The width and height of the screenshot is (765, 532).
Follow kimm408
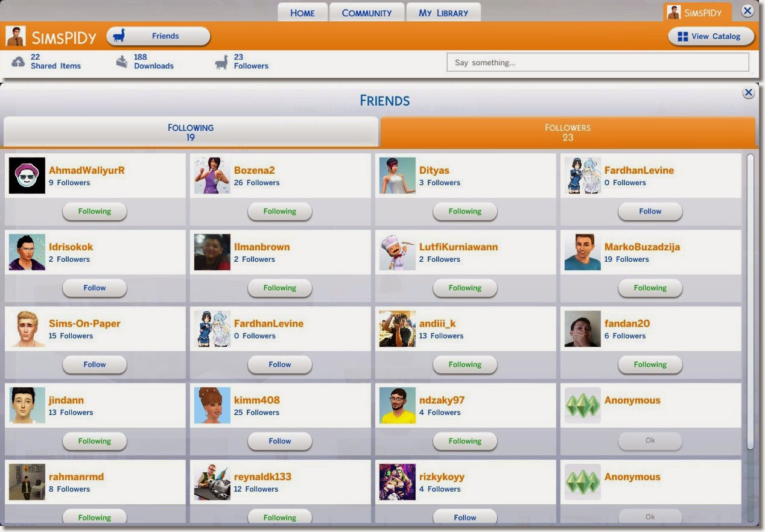280,442
